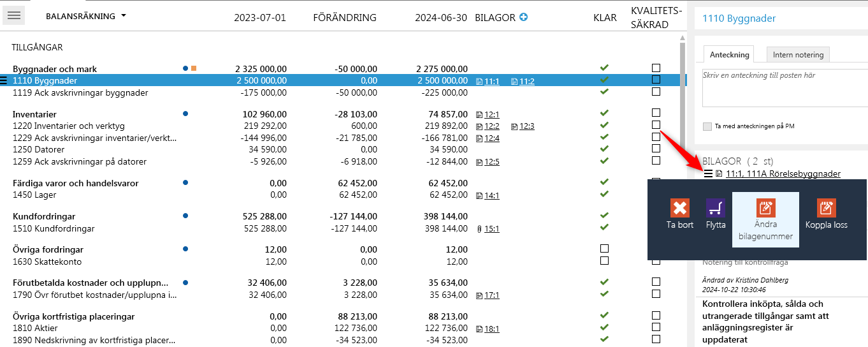
Task: Click the blue dot on Byggnader och mark
Action: 185,68
